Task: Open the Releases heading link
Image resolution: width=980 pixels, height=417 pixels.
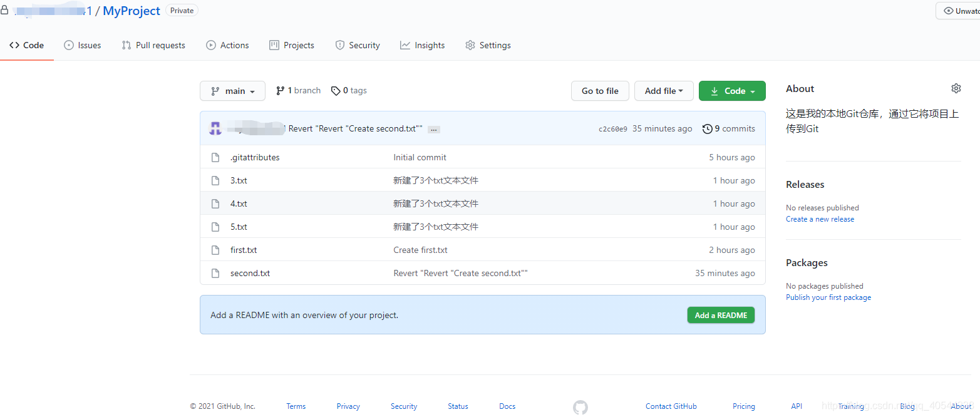Action: pyautogui.click(x=805, y=184)
